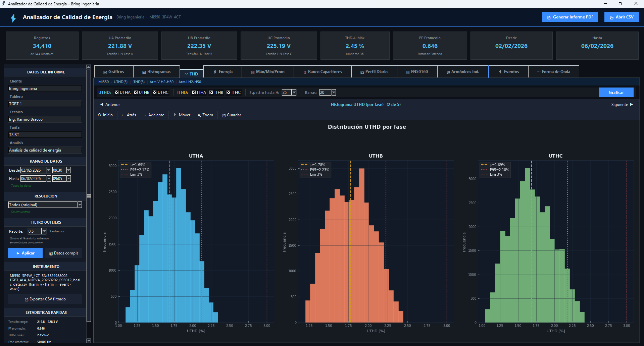
Task: Open the Resolucion dropdown
Action: [x=80, y=205]
